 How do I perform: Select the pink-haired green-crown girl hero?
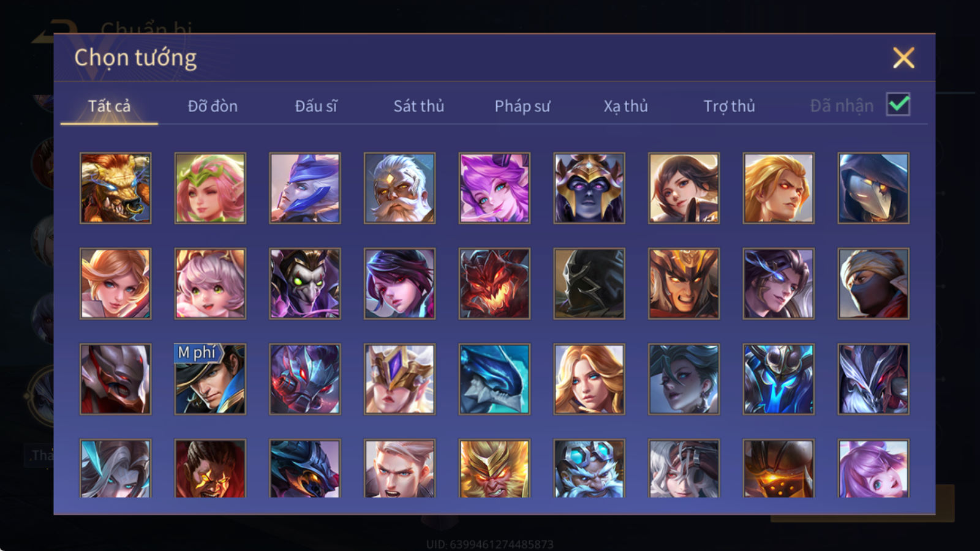pos(210,188)
